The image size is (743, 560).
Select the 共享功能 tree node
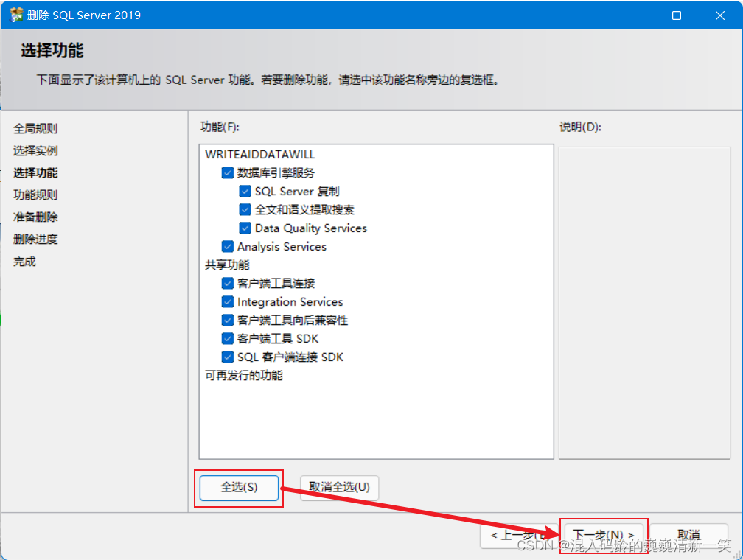227,265
